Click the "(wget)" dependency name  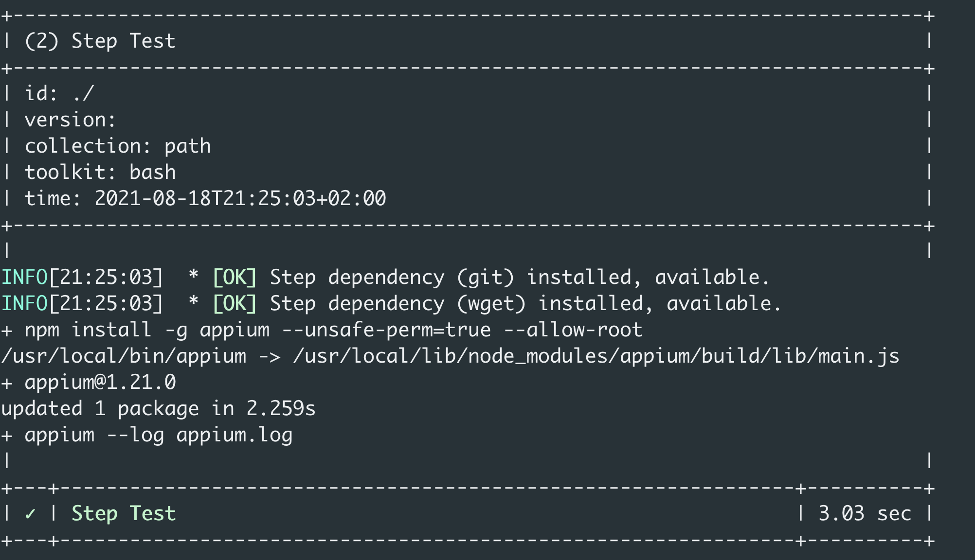point(491,303)
